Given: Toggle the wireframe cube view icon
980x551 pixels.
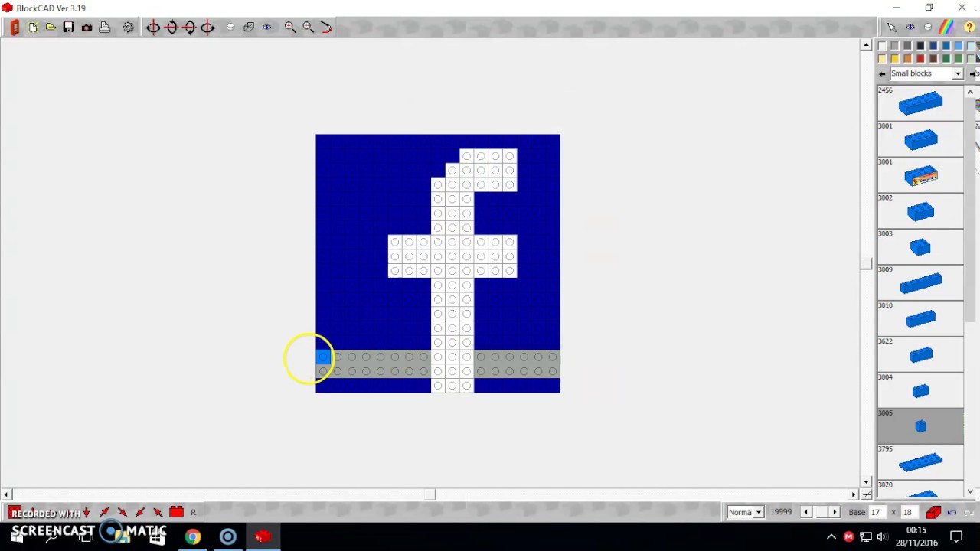Looking at the screenshot, I should pos(249,28).
